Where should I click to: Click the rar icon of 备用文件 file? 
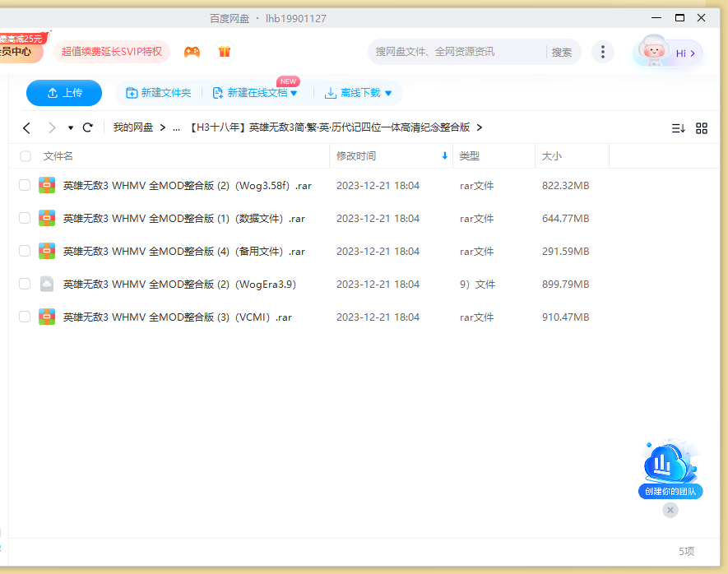click(x=47, y=251)
